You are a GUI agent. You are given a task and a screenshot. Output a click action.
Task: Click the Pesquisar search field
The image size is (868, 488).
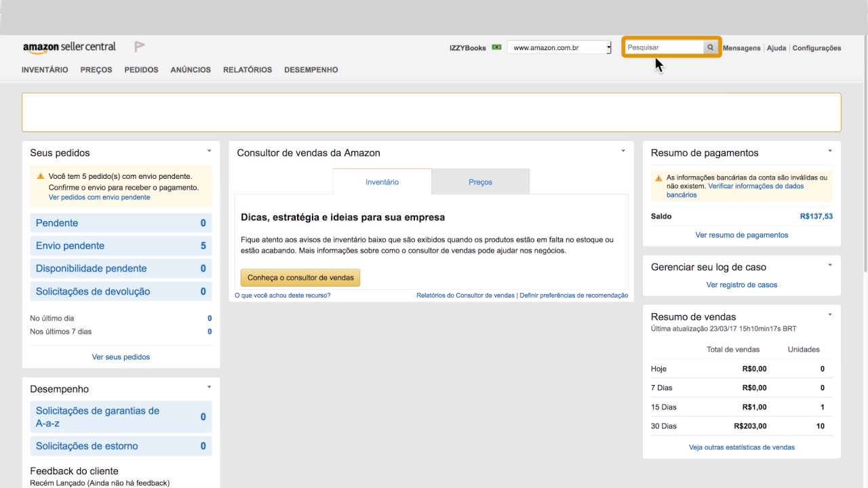click(664, 47)
